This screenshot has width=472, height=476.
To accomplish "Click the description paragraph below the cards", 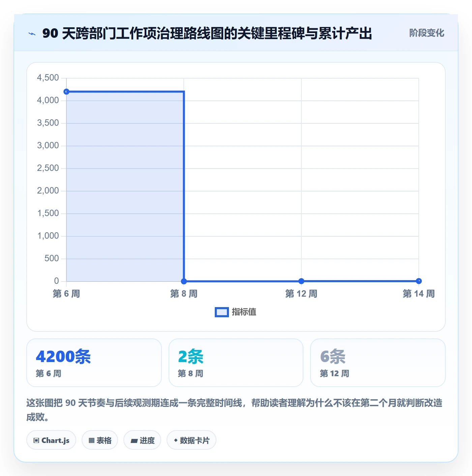I will 234,410.
